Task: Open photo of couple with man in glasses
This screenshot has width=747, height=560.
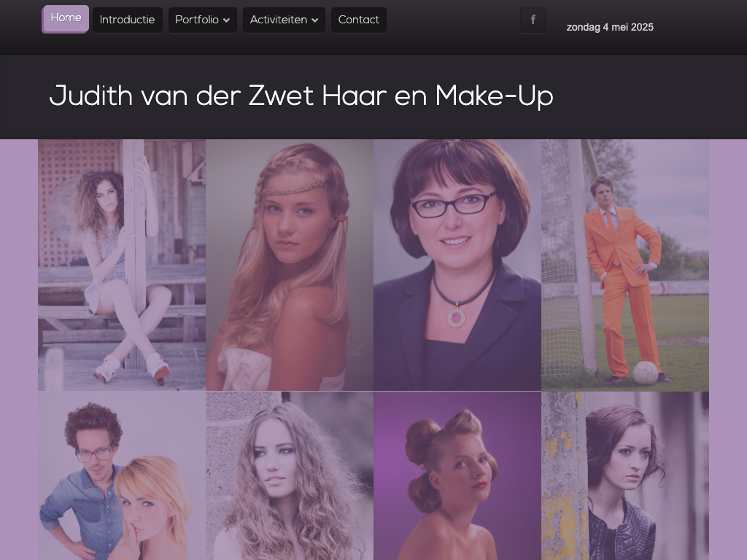Action: (122, 475)
